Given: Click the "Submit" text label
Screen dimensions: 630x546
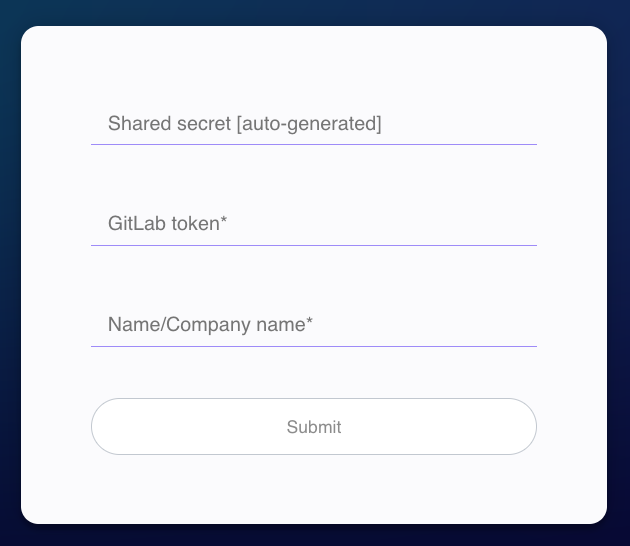Looking at the screenshot, I should tap(314, 427).
